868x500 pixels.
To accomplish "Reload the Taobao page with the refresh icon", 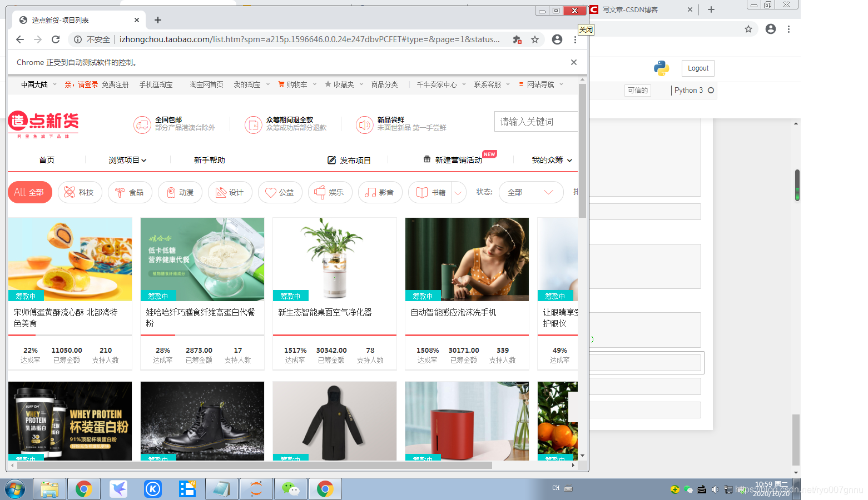I will (x=56, y=39).
